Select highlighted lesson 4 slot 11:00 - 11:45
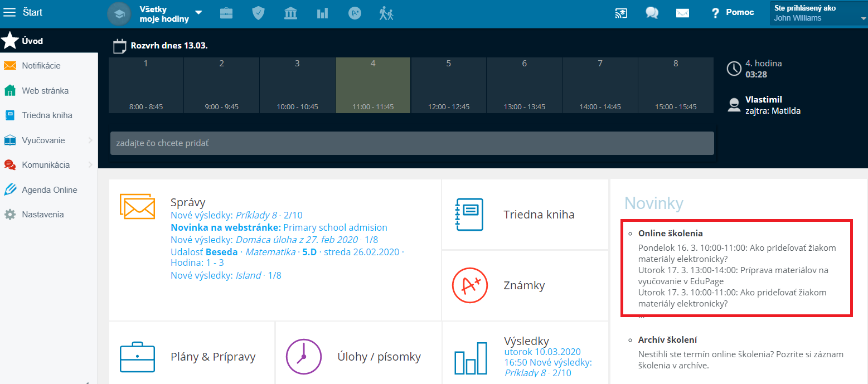This screenshot has width=868, height=384. coord(373,85)
